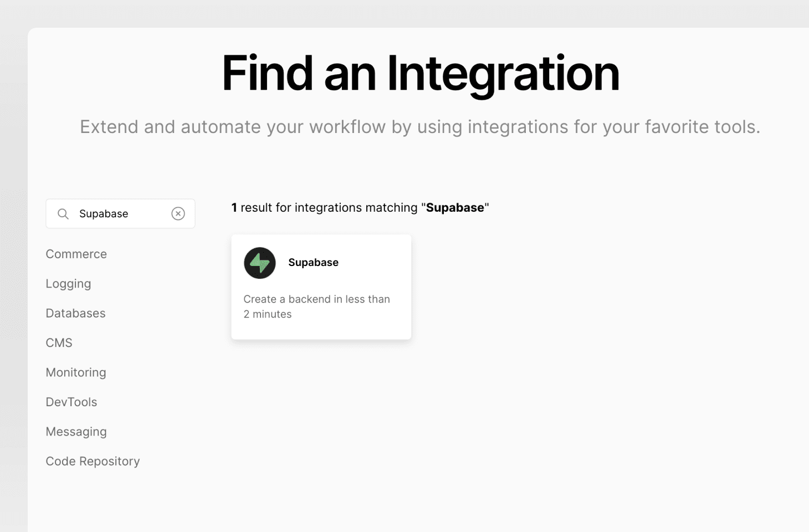Viewport: 809px width, 532px height.
Task: Show Monitoring integrations
Action: click(76, 372)
